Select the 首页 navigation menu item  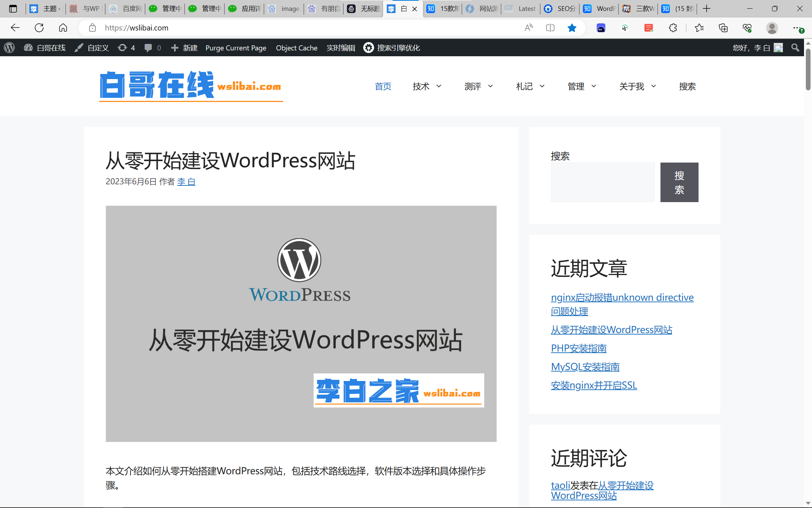[x=383, y=86]
